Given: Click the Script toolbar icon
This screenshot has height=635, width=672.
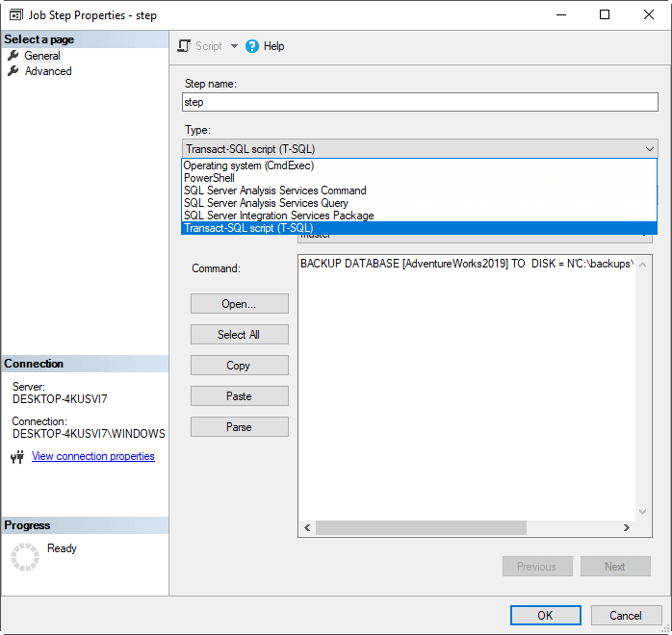Looking at the screenshot, I should (x=184, y=46).
